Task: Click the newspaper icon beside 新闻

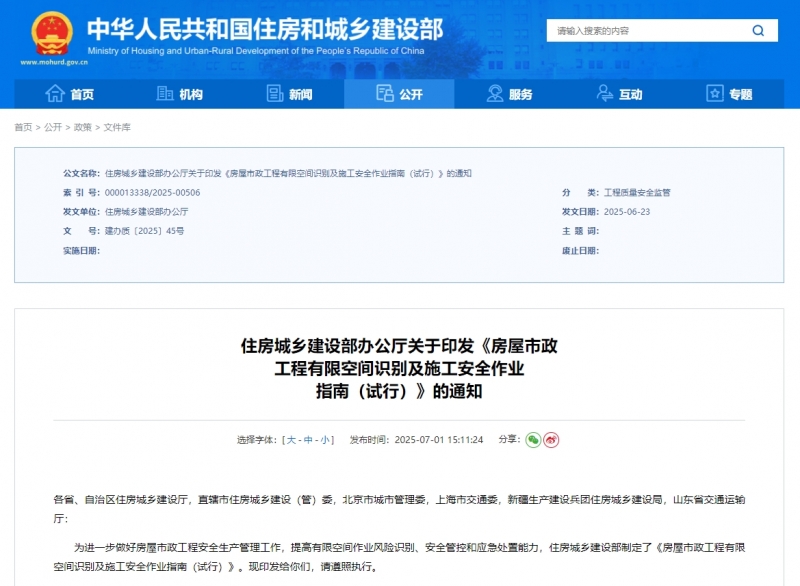Action: (274, 93)
